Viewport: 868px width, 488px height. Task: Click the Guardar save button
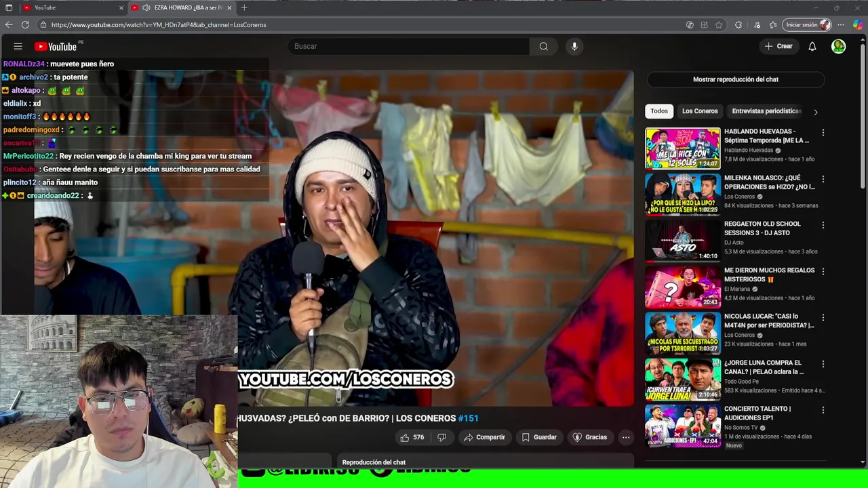pos(539,437)
